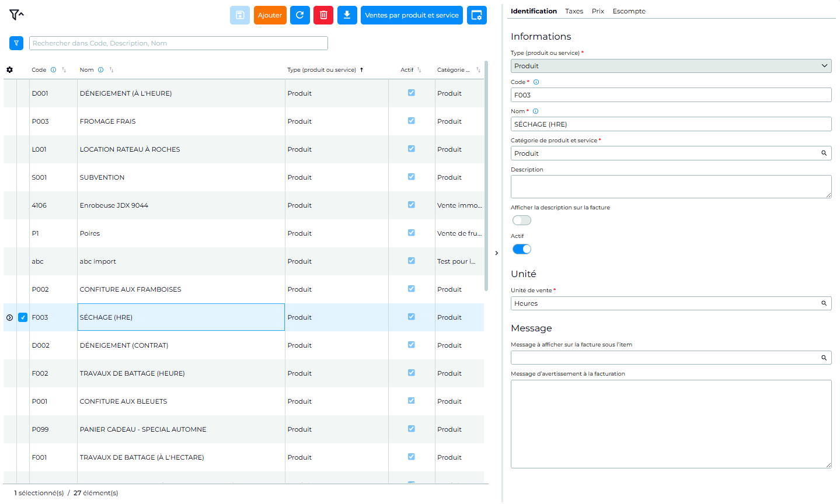Click the info icon beside Code column header
The width and height of the screenshot is (840, 504).
click(x=54, y=70)
